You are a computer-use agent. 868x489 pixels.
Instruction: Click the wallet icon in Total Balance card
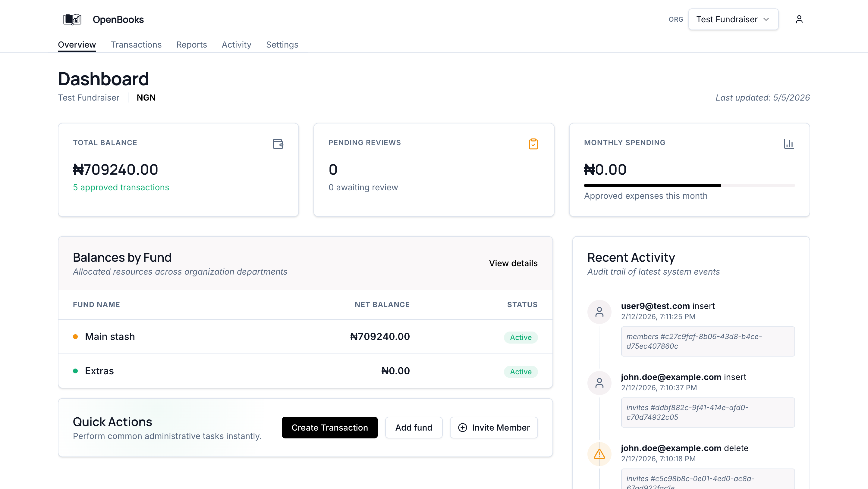(x=278, y=144)
